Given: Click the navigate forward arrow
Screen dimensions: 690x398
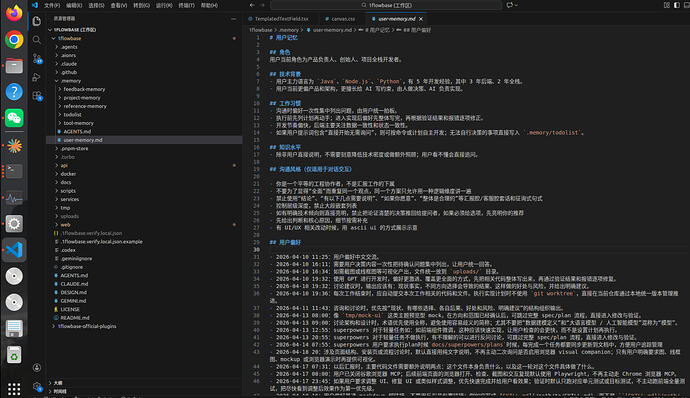Looking at the screenshot, I should coord(263,5).
